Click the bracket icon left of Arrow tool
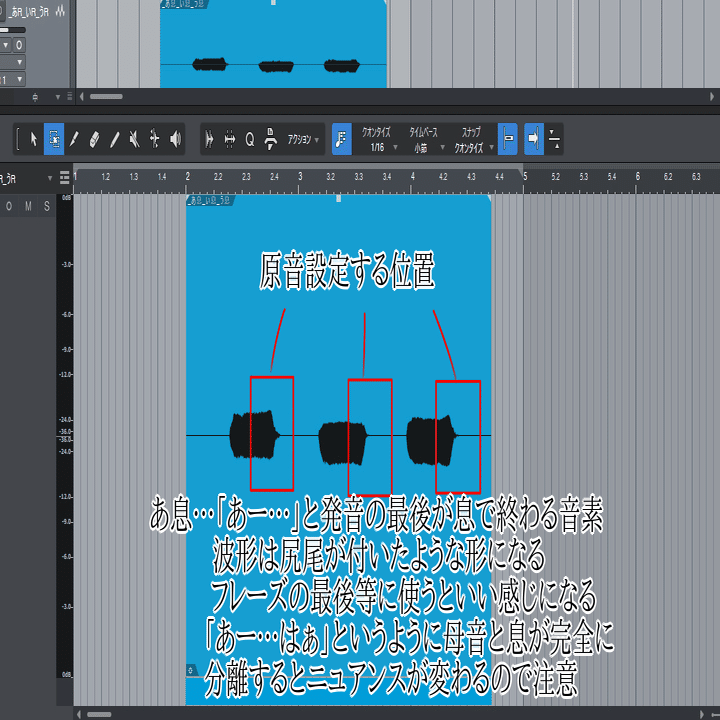The height and width of the screenshot is (720, 720). (x=18, y=139)
